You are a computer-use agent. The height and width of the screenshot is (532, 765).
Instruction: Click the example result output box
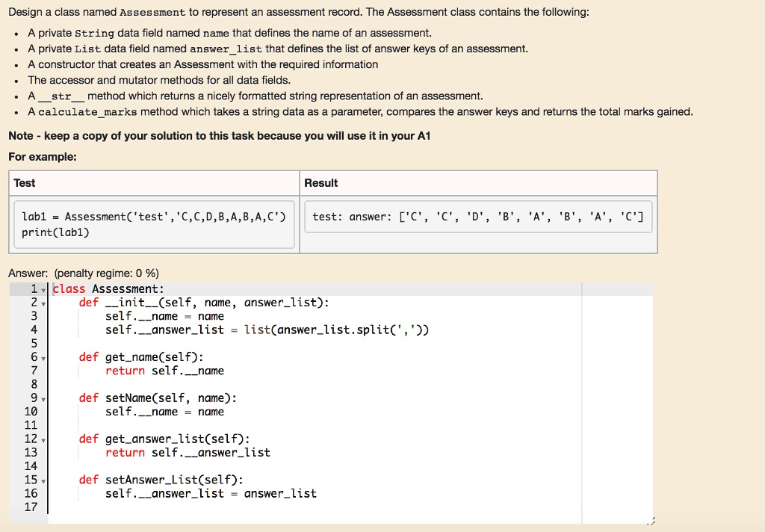[x=479, y=217]
